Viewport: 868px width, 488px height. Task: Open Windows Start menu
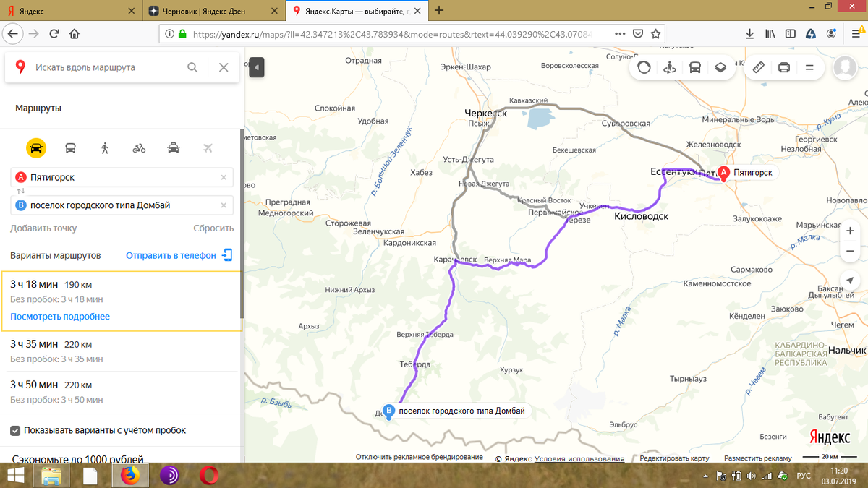(15, 476)
